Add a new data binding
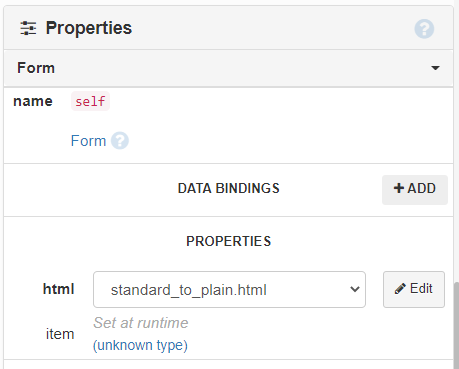Screen dimensions: 459x369 (x=415, y=189)
